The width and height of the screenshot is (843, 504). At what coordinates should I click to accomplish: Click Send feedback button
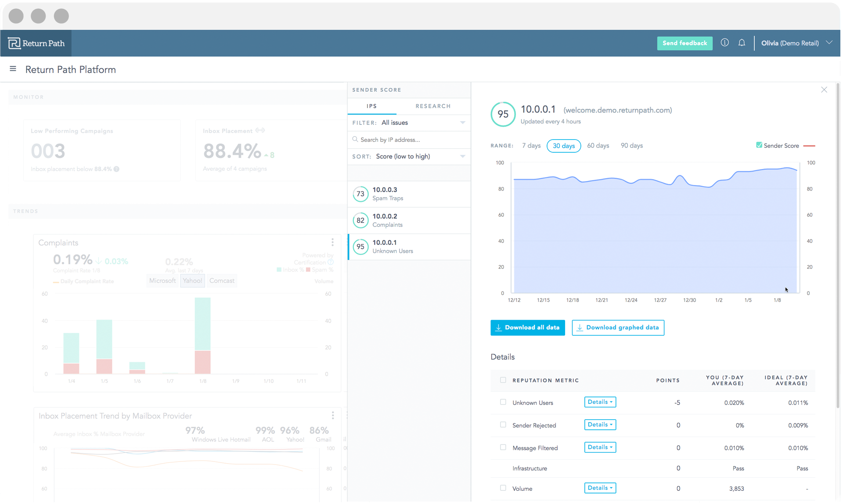[x=684, y=43]
